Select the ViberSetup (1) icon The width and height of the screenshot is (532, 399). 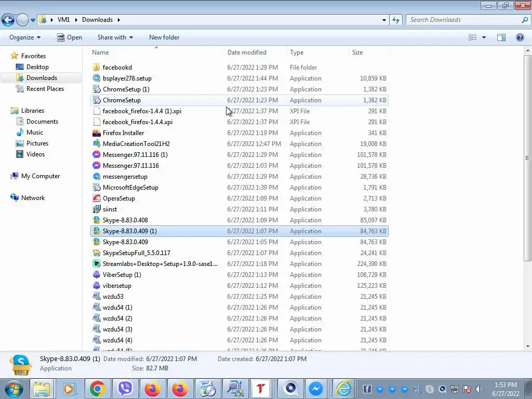pos(96,274)
